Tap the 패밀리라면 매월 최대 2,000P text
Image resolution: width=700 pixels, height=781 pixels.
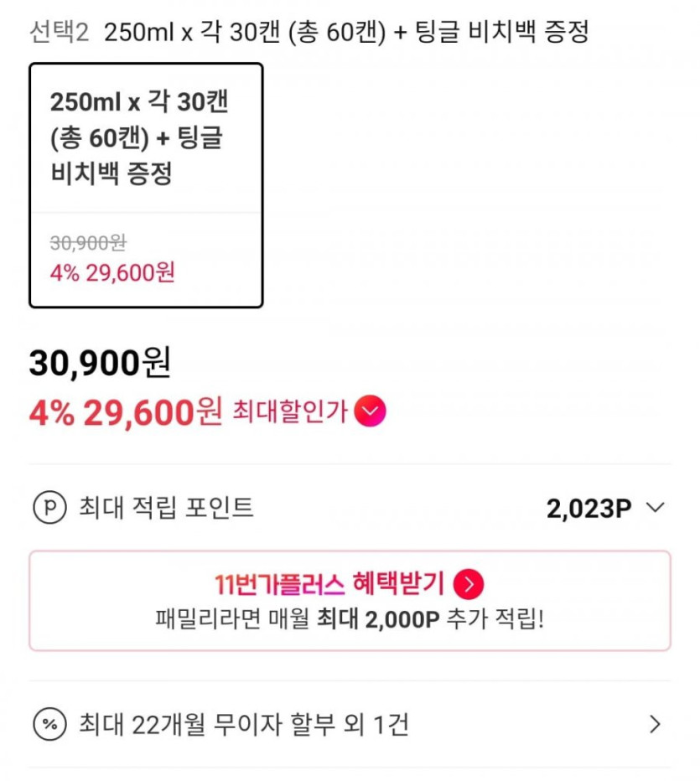click(350, 621)
